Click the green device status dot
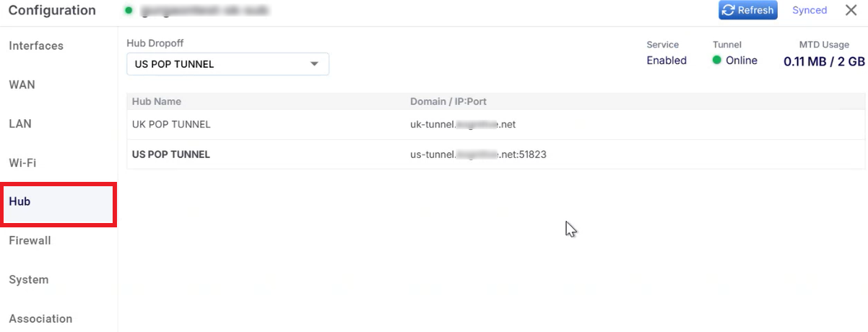 (129, 10)
